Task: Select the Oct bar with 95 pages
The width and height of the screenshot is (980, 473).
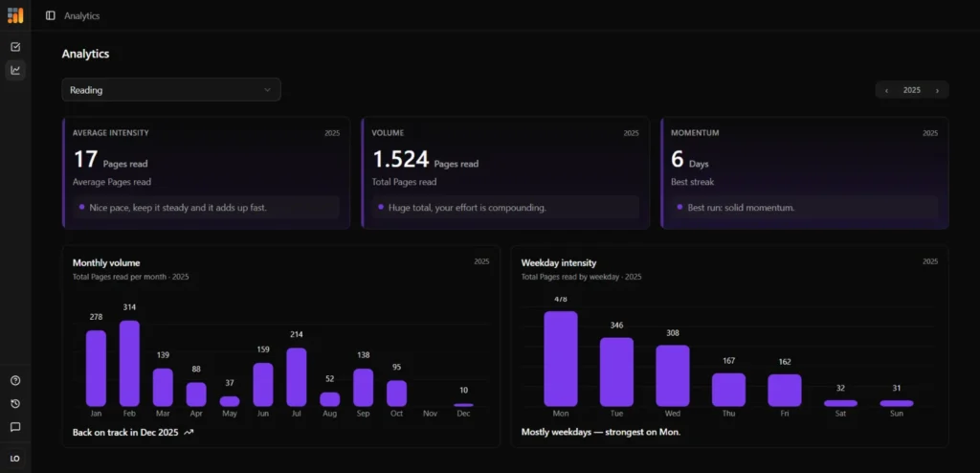Action: pos(396,394)
